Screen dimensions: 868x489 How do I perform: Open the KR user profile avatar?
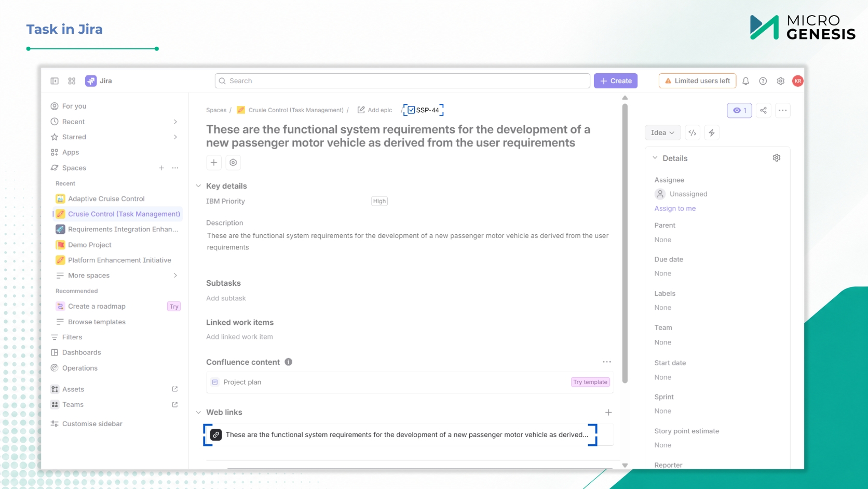tap(798, 81)
